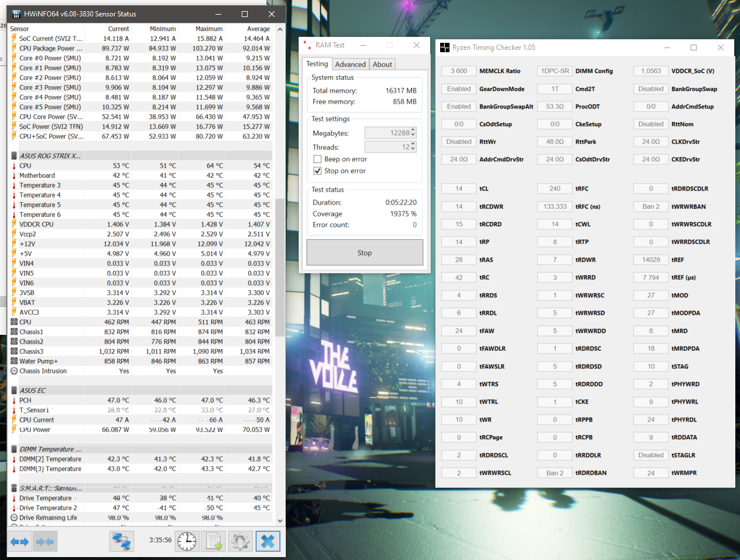Uncheck the Stop on error checkbox
This screenshot has height=560, width=740.
tap(317, 171)
